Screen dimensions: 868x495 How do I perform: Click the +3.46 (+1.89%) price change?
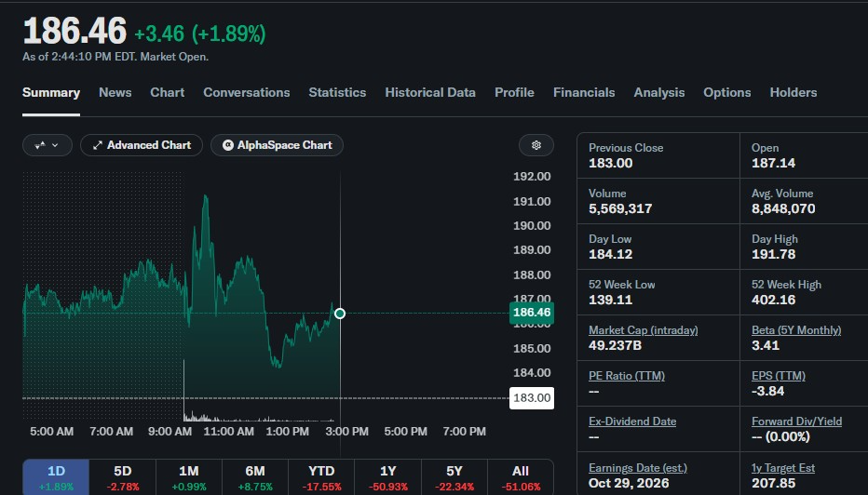point(200,33)
